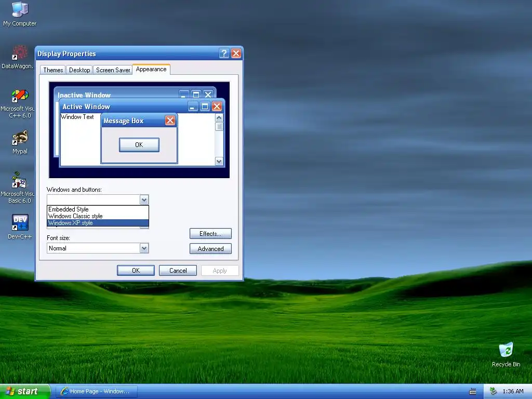The width and height of the screenshot is (532, 399).
Task: Click the preview Message Box close icon
Action: tap(170, 120)
